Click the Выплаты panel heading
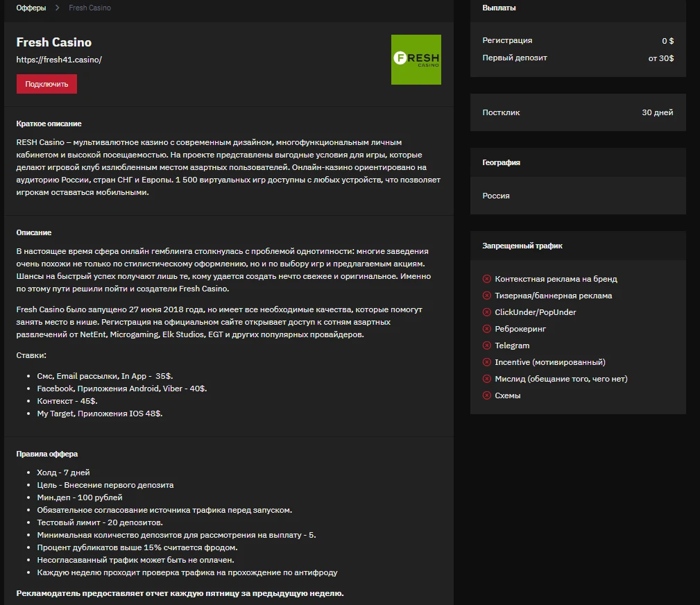This screenshot has height=605, width=700. coord(499,8)
